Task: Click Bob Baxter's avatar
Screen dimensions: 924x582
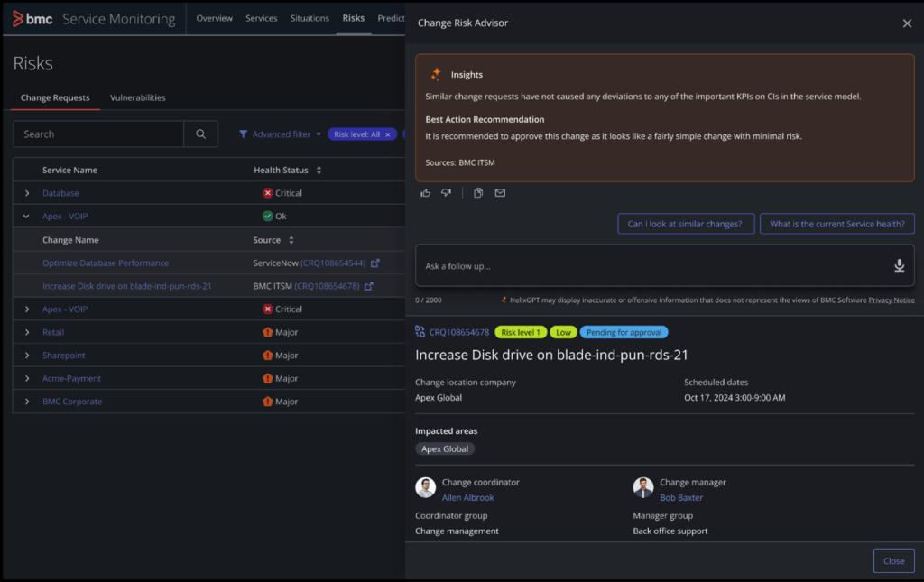Action: coord(642,487)
